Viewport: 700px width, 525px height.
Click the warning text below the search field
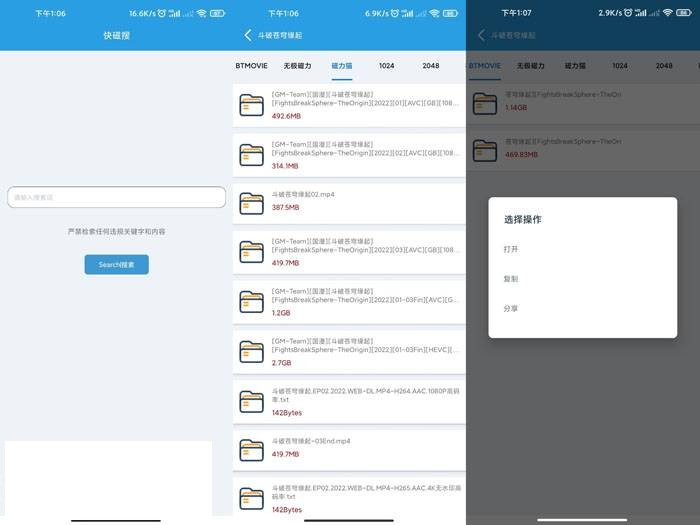tap(117, 231)
